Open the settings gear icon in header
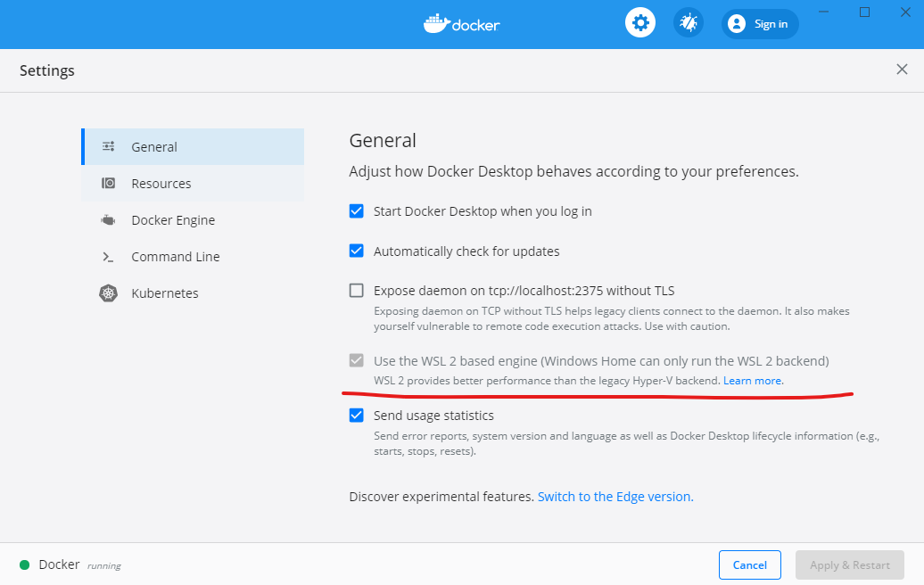Viewport: 924px width, 585px height. coord(640,23)
